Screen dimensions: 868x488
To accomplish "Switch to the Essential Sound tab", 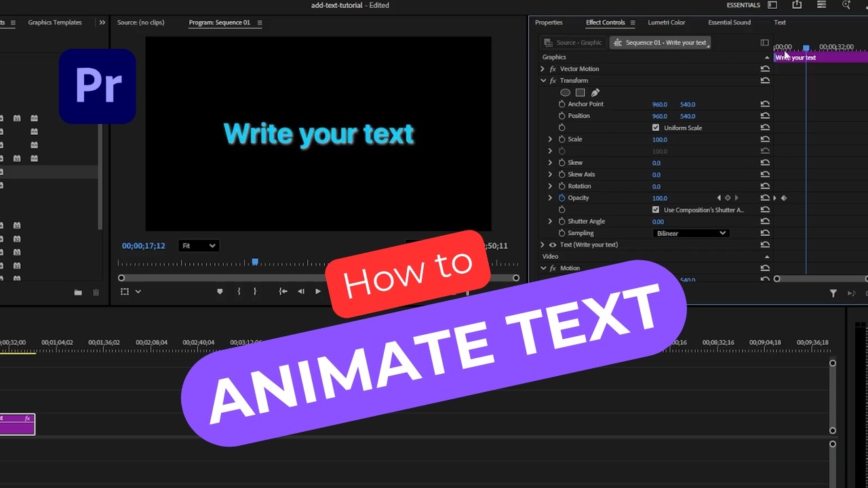I will point(729,22).
